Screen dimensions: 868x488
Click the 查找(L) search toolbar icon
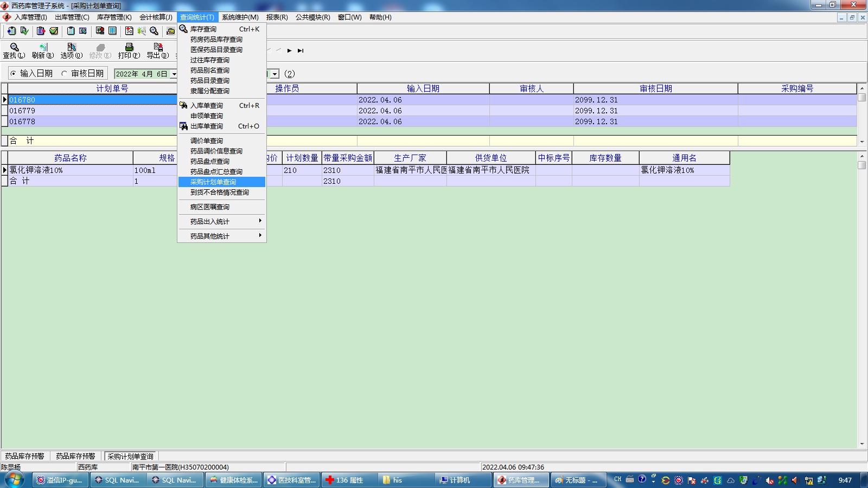(x=14, y=50)
